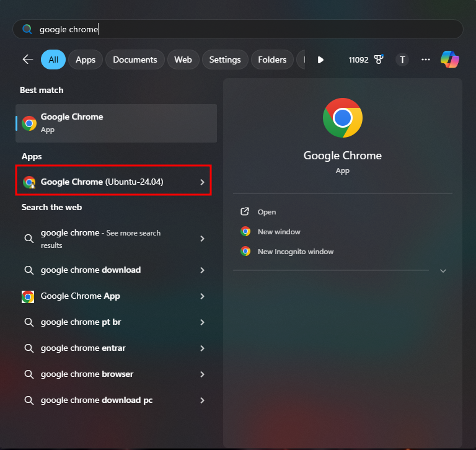
Task: Select 'google chrome browser' suggestion text
Action: click(x=87, y=374)
